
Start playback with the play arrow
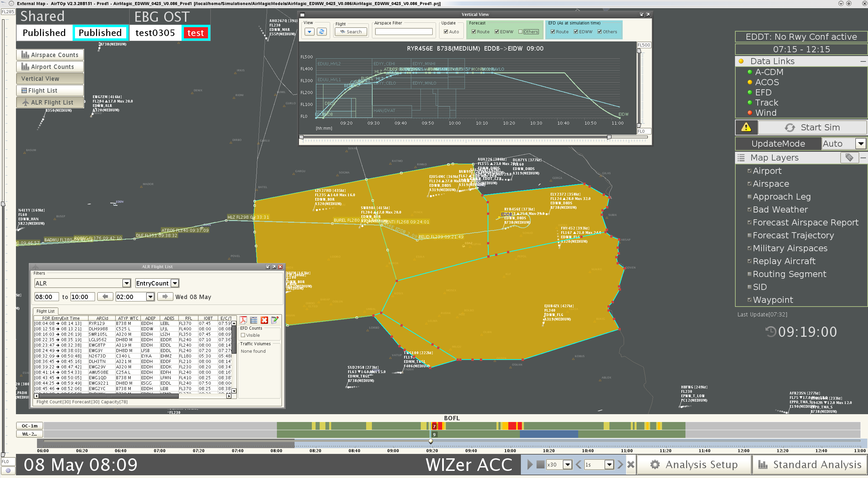(530, 464)
